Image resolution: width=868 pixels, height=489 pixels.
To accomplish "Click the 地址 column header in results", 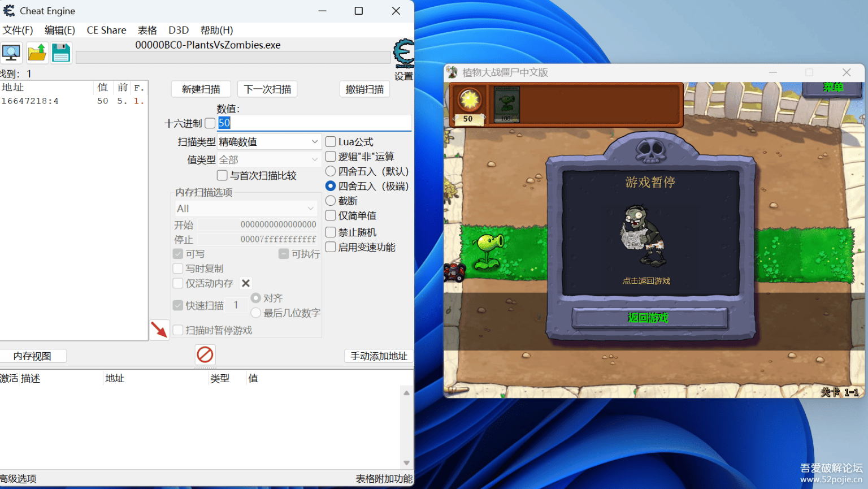I will pyautogui.click(x=12, y=88).
